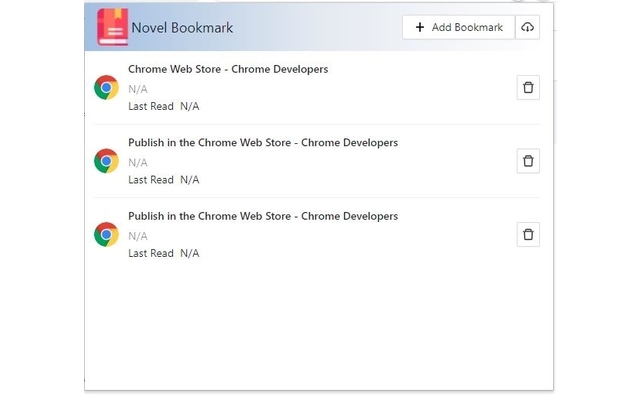Click trash icon of the middle 'Publish in the Chrome Web Store' bookmark
The image size is (640, 400).
(x=528, y=161)
